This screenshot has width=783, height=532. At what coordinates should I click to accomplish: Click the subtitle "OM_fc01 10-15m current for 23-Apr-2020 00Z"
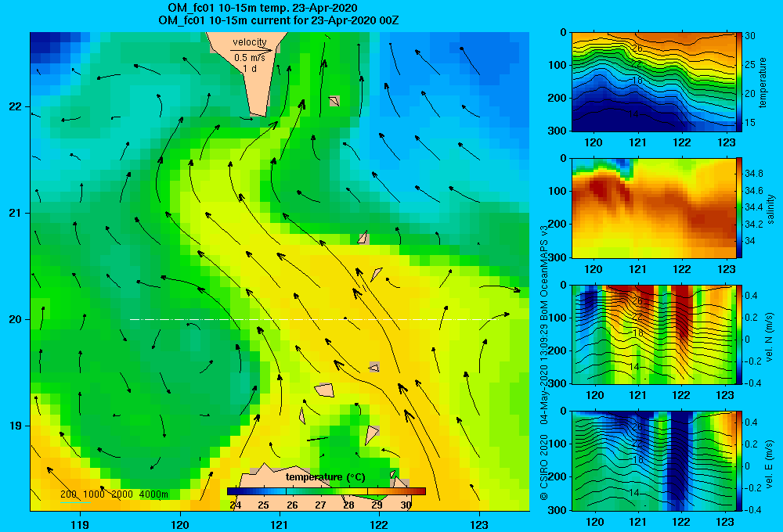(x=279, y=20)
